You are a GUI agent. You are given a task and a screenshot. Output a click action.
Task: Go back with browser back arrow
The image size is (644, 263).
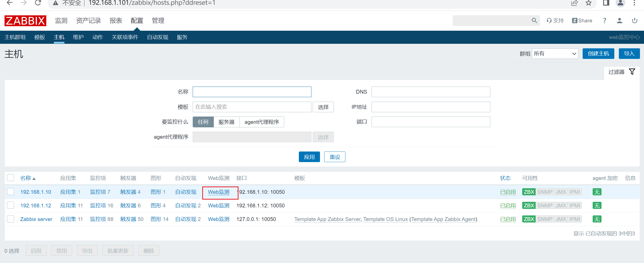pos(10,3)
